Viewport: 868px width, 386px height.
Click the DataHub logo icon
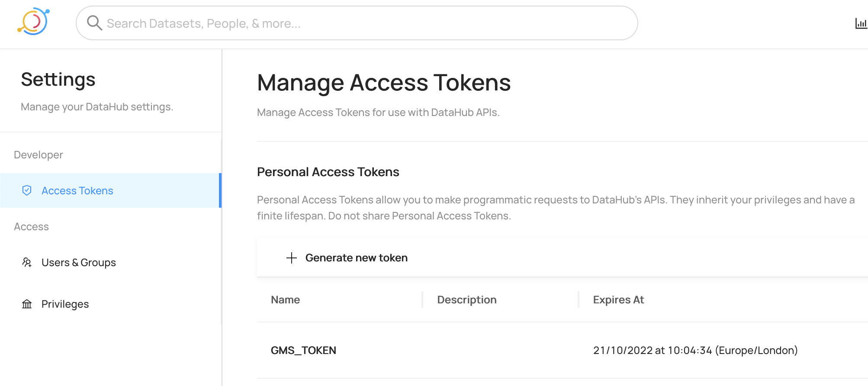click(34, 22)
